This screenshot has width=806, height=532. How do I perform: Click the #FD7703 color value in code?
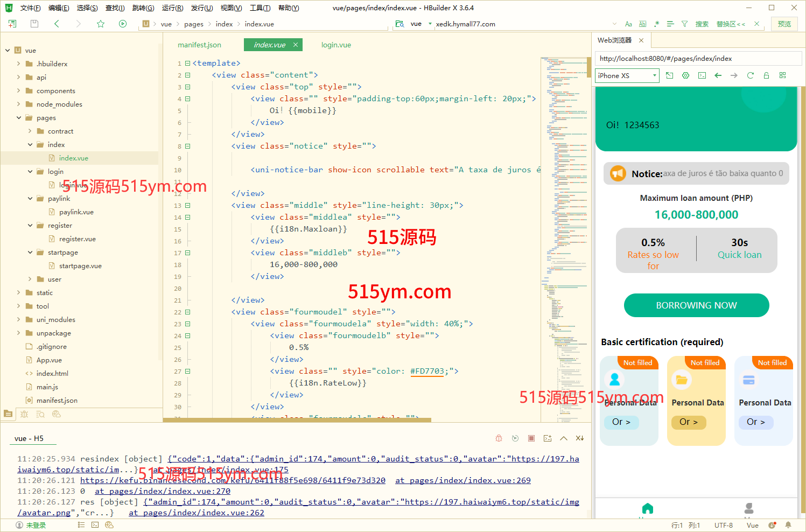427,371
